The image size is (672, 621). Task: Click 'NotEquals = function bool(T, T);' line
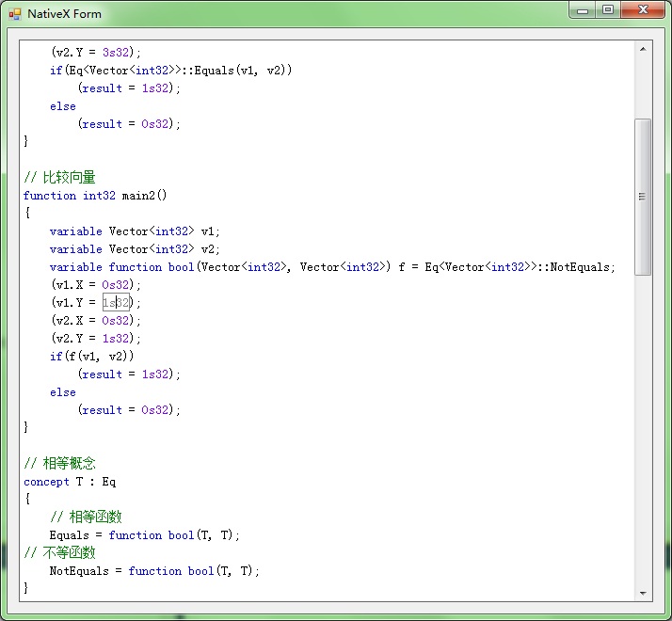(154, 571)
